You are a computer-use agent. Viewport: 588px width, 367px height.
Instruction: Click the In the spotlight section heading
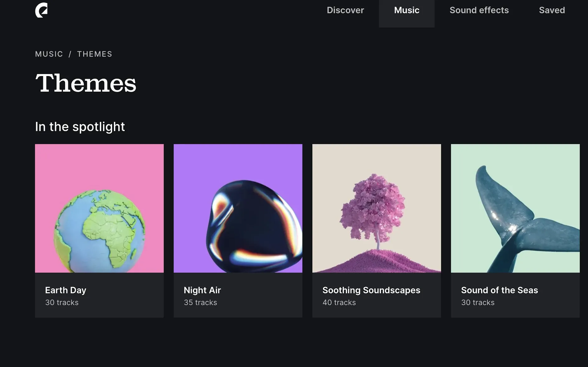coord(80,126)
